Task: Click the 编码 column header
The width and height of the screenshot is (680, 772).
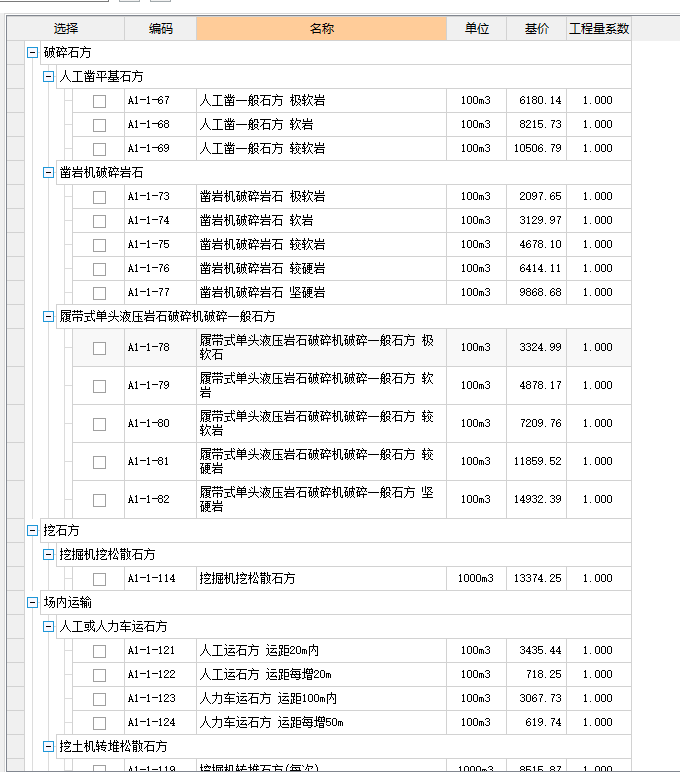Action: point(161,29)
